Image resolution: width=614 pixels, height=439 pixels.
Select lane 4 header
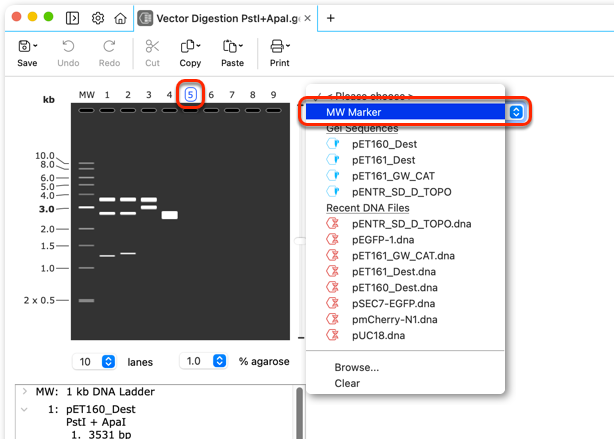click(x=169, y=95)
